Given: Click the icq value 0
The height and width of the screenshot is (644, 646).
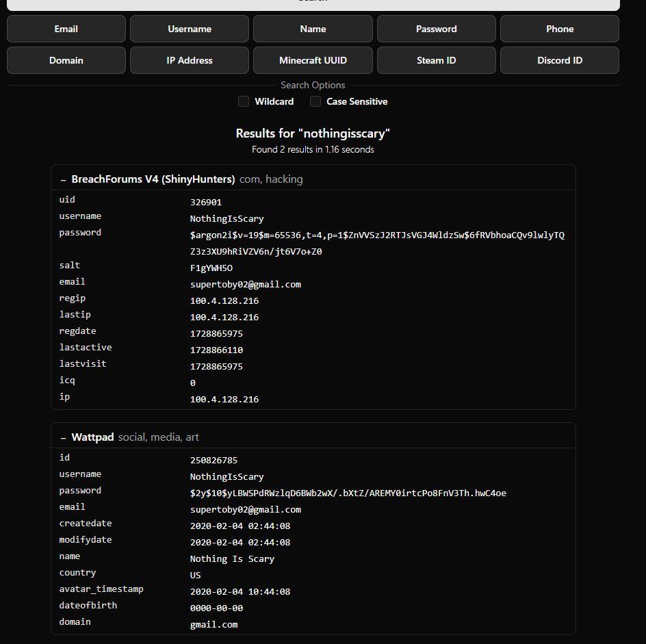Looking at the screenshot, I should [193, 383].
